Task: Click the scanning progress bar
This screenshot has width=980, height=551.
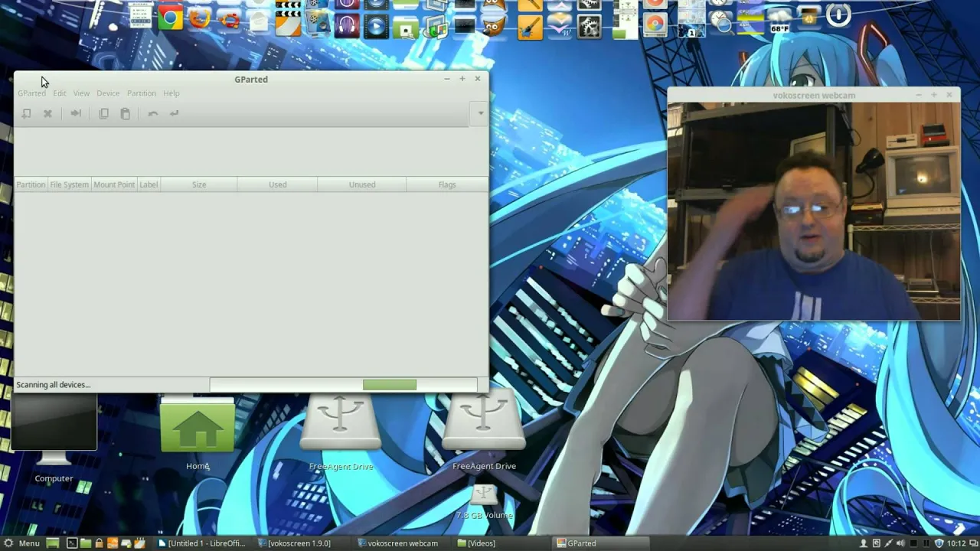Action: coord(344,385)
